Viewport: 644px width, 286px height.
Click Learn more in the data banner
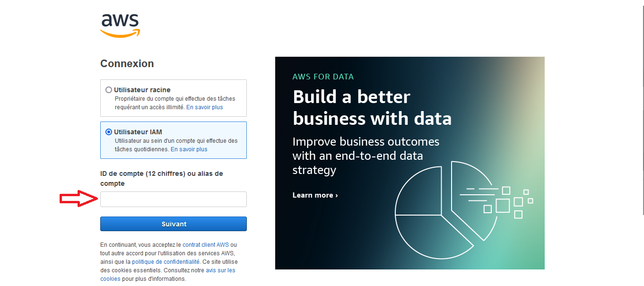(x=315, y=195)
